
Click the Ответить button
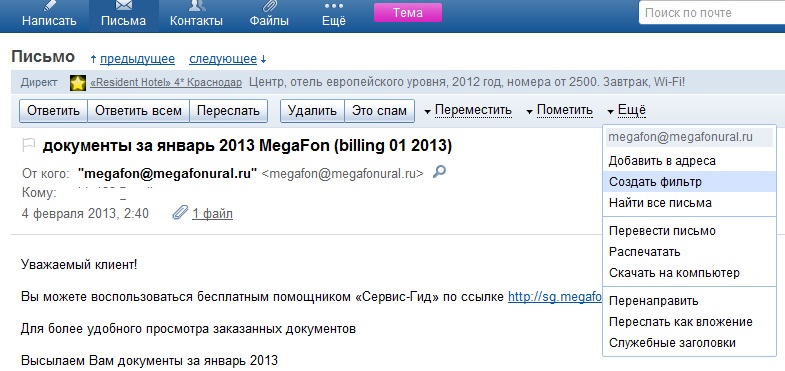point(53,110)
